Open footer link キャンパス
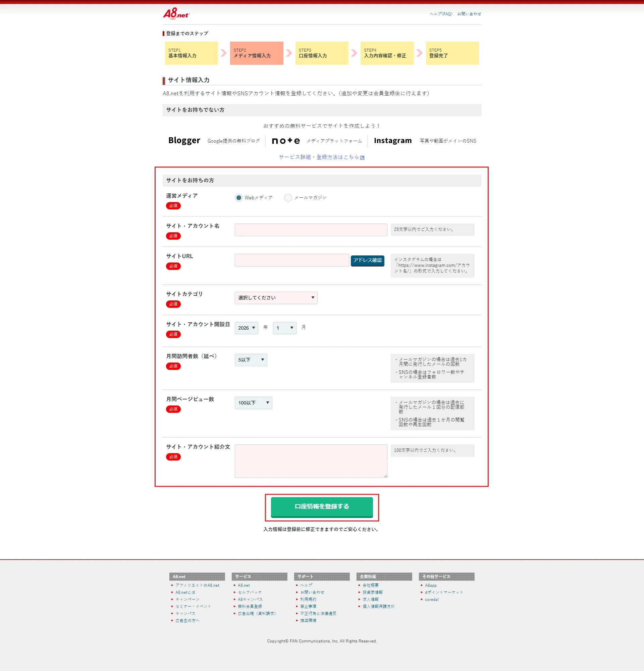 point(185,614)
